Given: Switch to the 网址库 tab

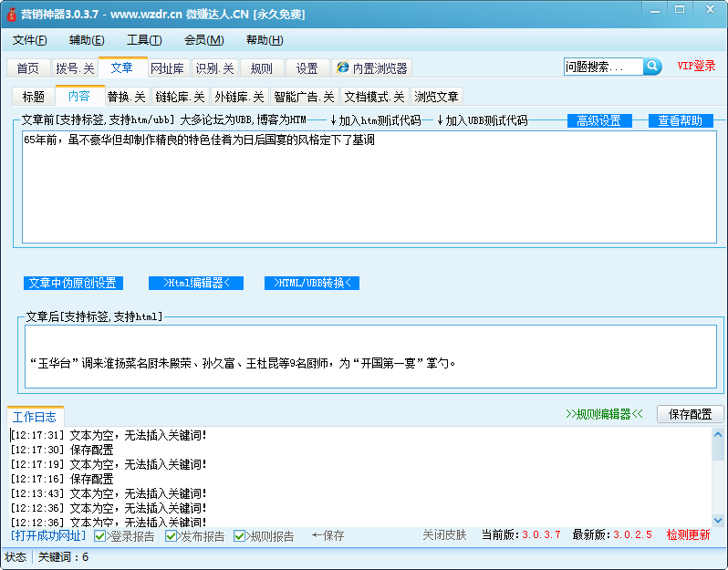Looking at the screenshot, I should point(167,68).
